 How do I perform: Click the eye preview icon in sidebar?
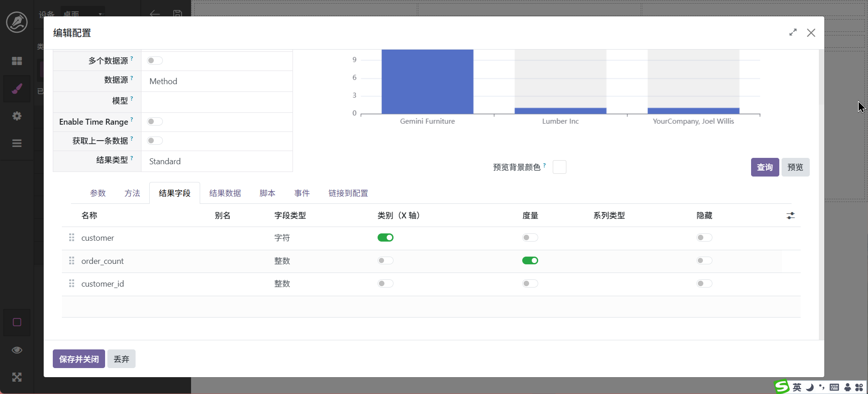[17, 350]
